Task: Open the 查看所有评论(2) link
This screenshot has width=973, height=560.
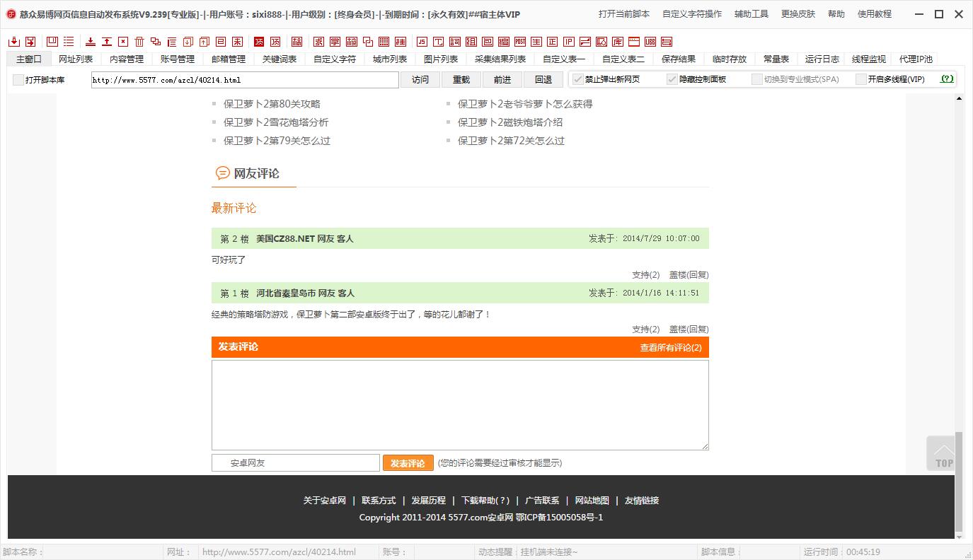Action: (671, 348)
